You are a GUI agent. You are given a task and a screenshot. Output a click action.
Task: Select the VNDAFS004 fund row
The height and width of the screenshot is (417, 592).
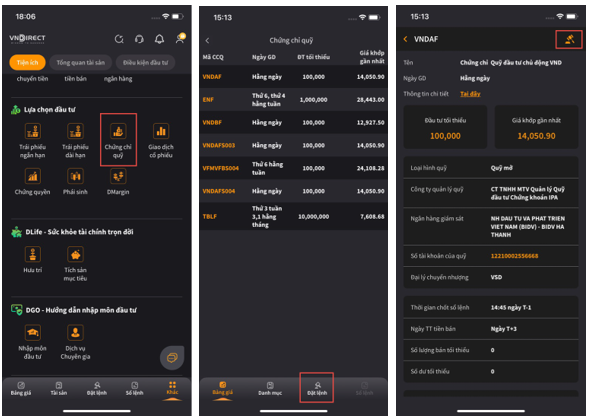293,191
